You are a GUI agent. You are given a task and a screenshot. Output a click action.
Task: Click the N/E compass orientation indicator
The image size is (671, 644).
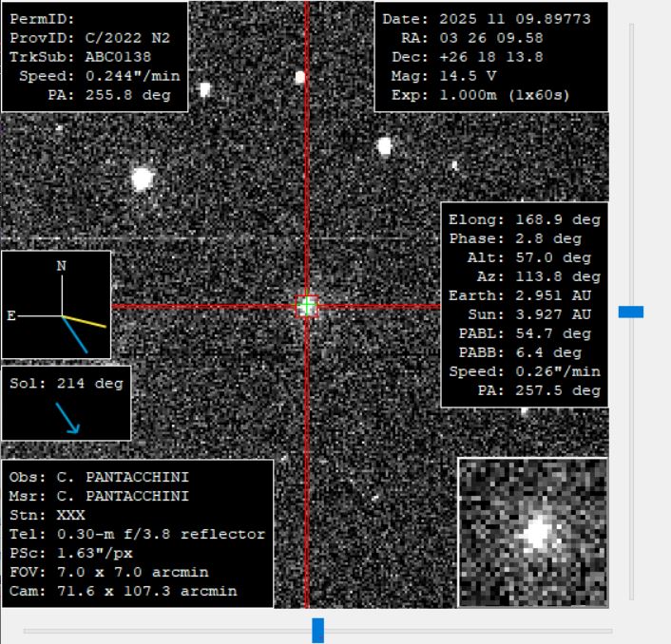click(x=56, y=304)
